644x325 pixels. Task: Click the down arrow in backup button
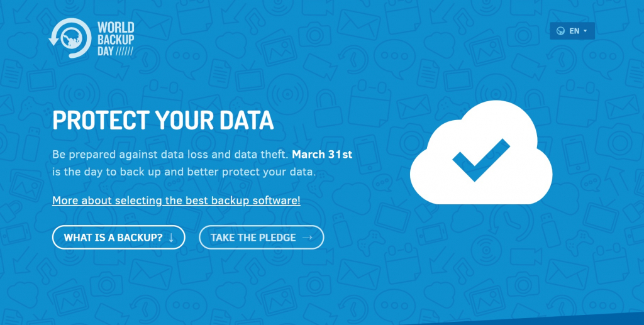(x=171, y=238)
